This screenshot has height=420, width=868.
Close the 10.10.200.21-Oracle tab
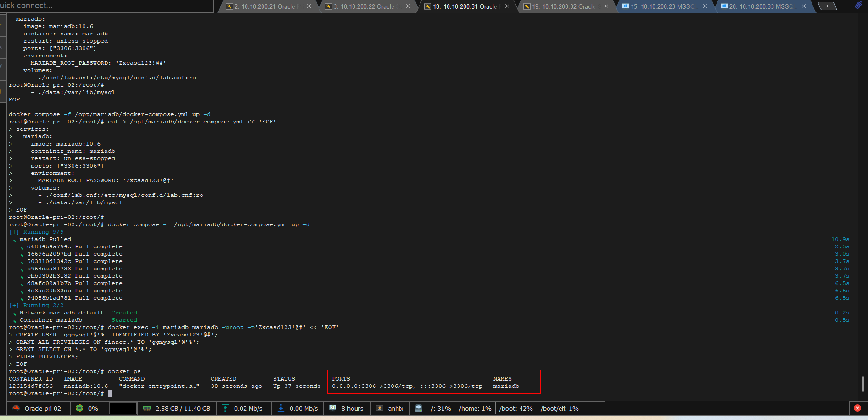(x=309, y=6)
